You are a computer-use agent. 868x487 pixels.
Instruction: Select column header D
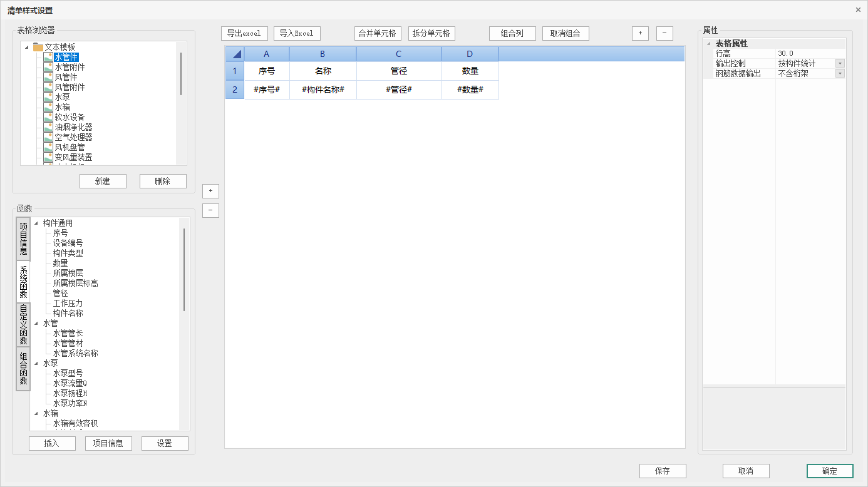coord(470,54)
